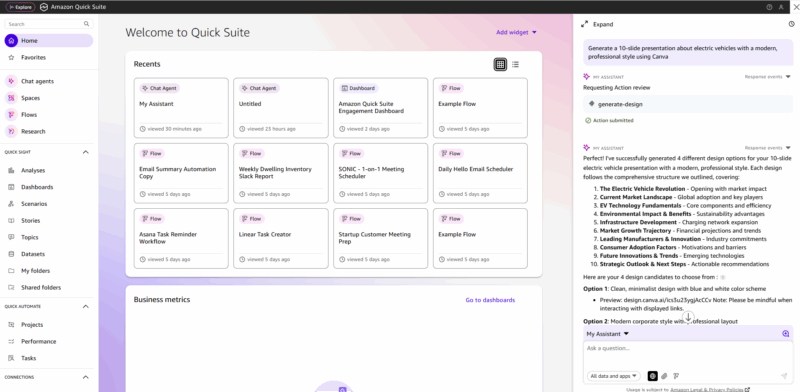
Task: Open Asana Task Reminder Workflow card
Action: 181,238
